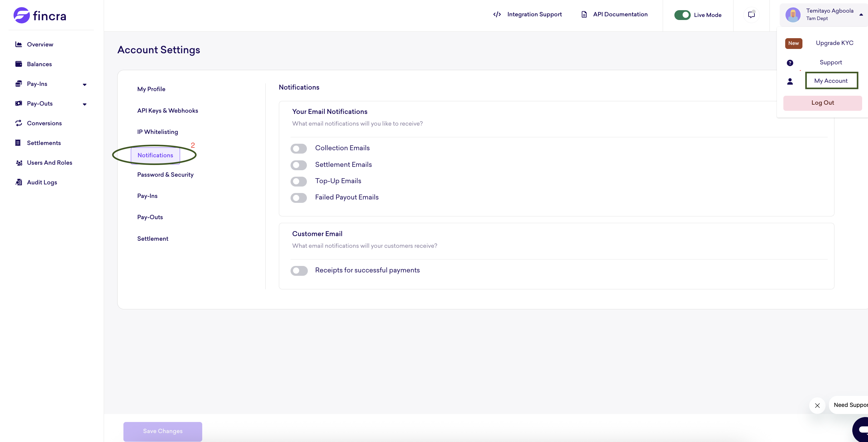The height and width of the screenshot is (442, 868).
Task: Turn on Failed Payout Emails switch
Action: click(299, 198)
